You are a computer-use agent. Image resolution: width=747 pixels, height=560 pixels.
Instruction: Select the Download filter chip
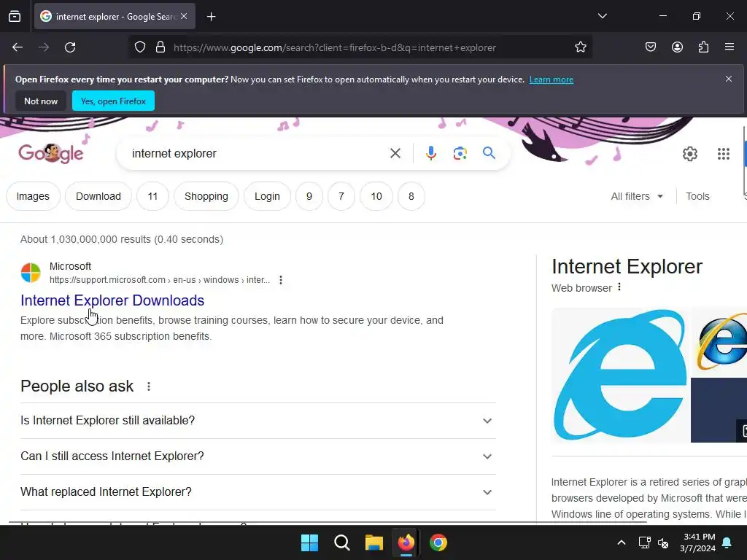click(98, 196)
